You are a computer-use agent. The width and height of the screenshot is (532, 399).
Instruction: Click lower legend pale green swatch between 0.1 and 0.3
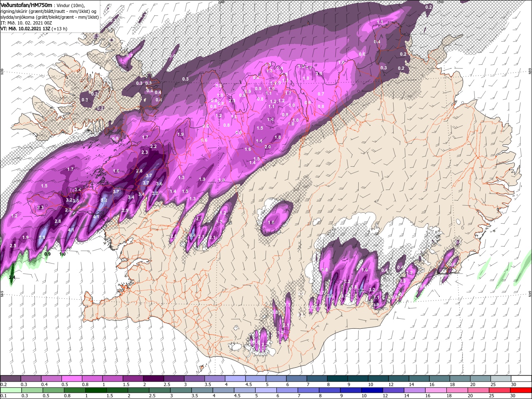10,390
